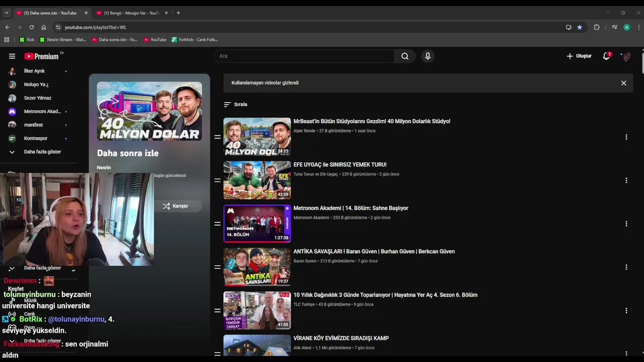Go back in browser history
The image size is (644, 362).
point(7,27)
